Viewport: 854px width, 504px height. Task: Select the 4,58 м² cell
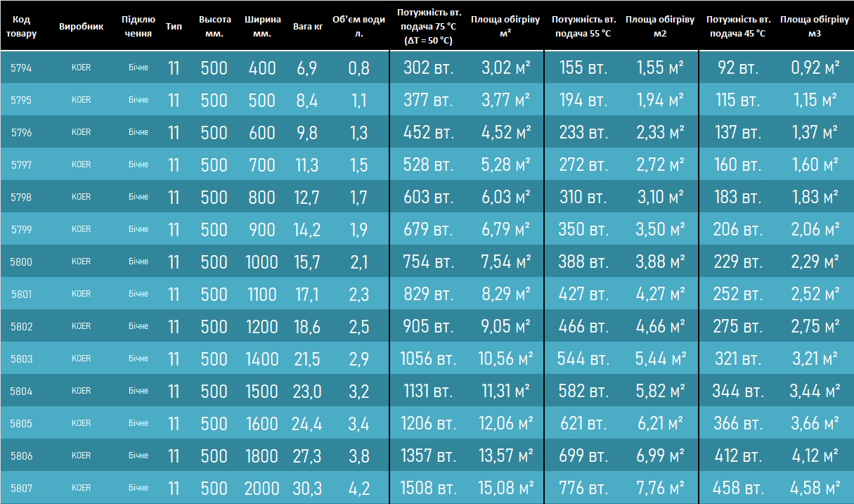tap(814, 489)
